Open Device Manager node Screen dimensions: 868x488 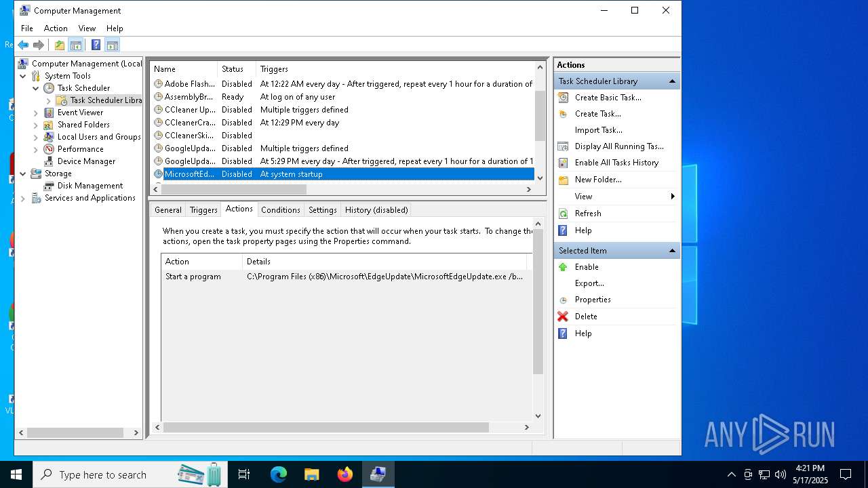pyautogui.click(x=86, y=161)
